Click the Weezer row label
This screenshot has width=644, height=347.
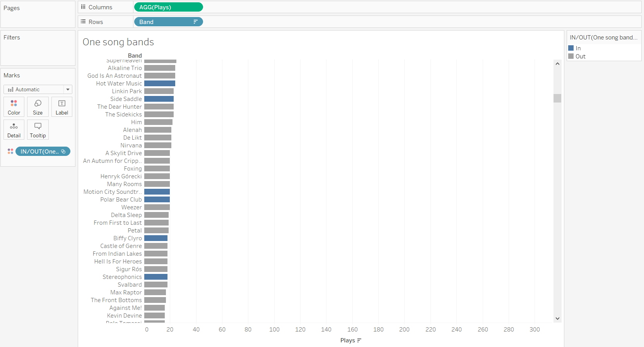pos(132,207)
